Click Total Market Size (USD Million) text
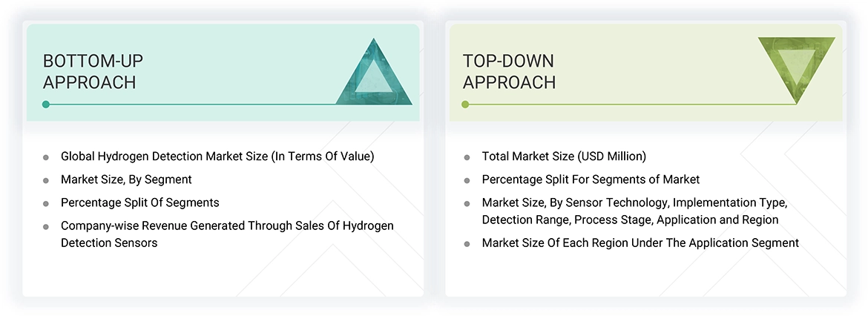 (x=564, y=157)
